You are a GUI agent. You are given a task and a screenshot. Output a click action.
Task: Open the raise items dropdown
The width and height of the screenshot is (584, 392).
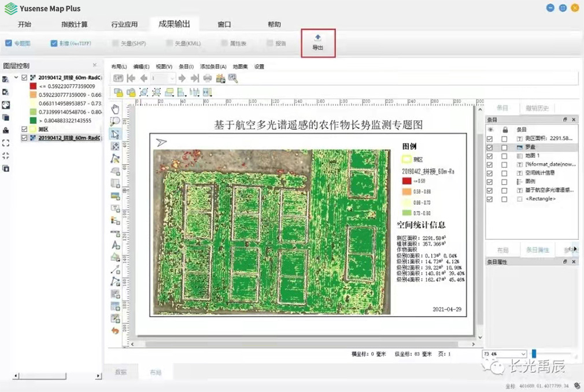pos(169,92)
